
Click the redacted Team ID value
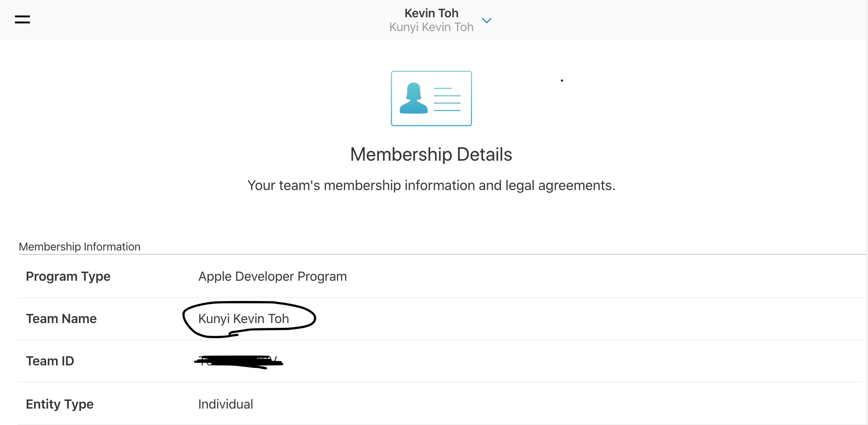tap(238, 362)
